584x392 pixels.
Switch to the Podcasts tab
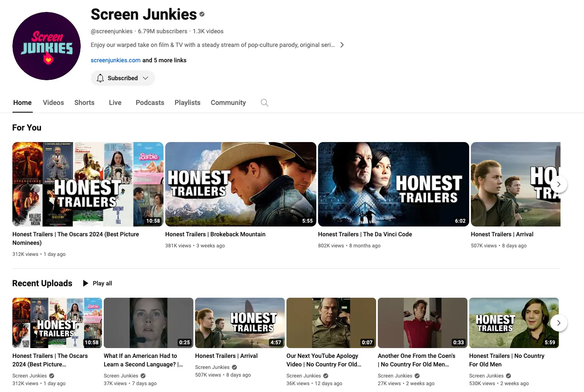150,103
